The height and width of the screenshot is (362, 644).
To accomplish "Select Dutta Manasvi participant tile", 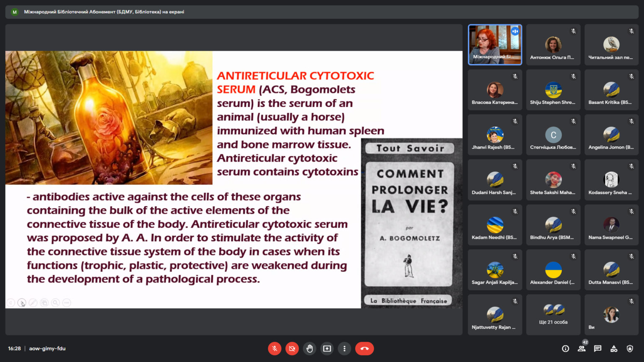I will (612, 270).
